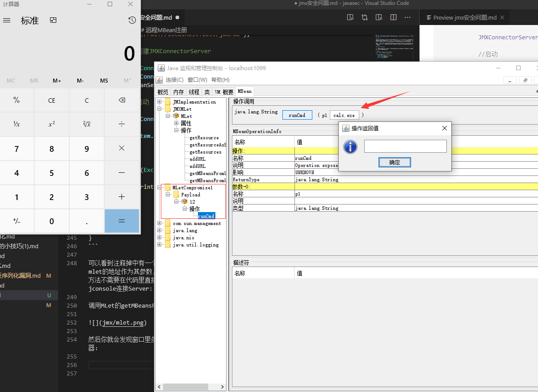Click the Calculator reciprocal 1/x key

[x=17, y=124]
